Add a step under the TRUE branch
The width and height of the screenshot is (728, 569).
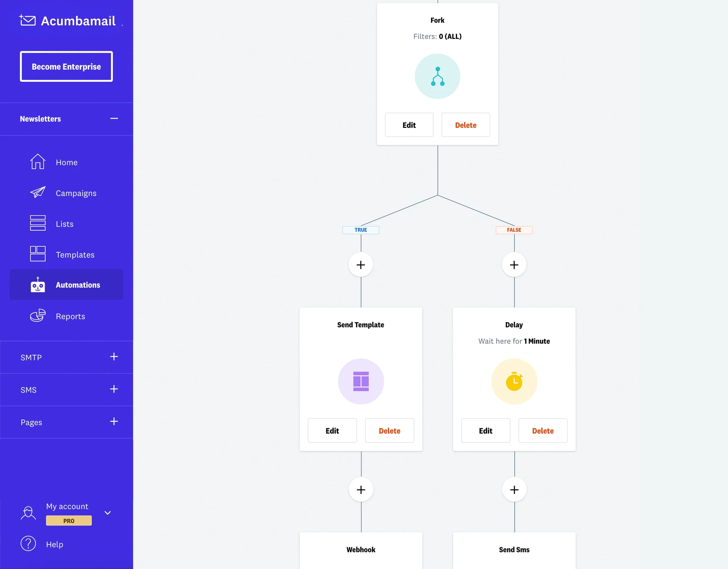[361, 265]
